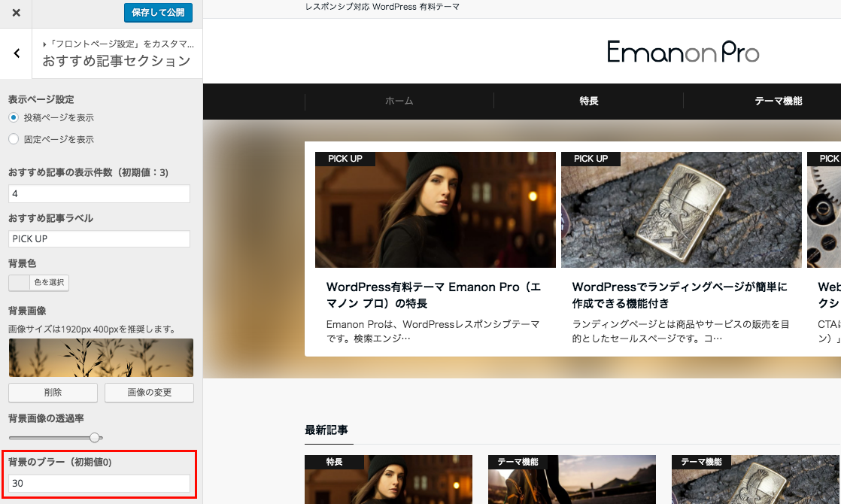Click the おすすめ記事セクション panel title
The image size is (841, 504).
tap(117, 61)
